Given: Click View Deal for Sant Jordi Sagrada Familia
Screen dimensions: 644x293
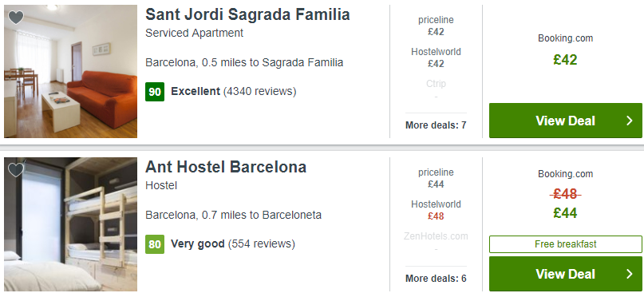Looking at the screenshot, I should [565, 121].
